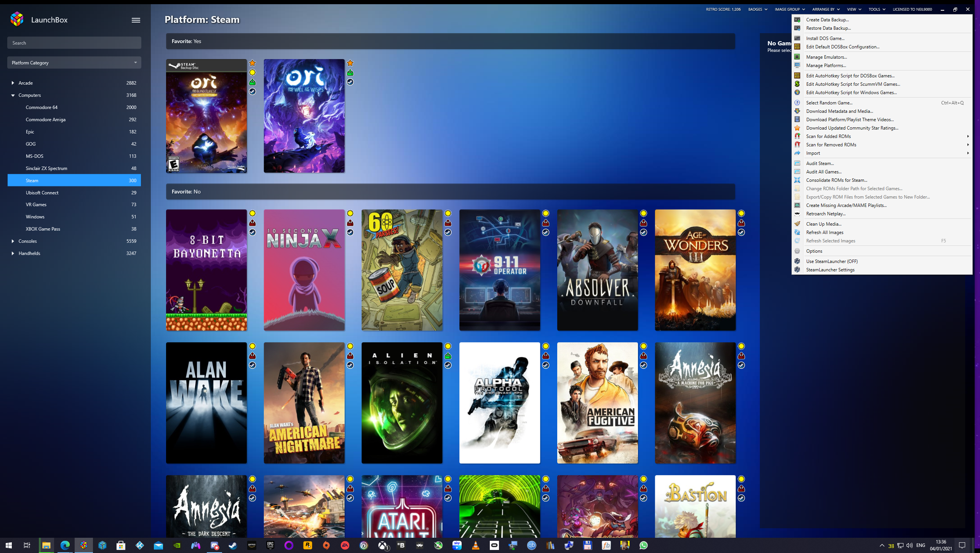Click the Steam badge beside 8-Bit Bayonetta

coord(253,232)
